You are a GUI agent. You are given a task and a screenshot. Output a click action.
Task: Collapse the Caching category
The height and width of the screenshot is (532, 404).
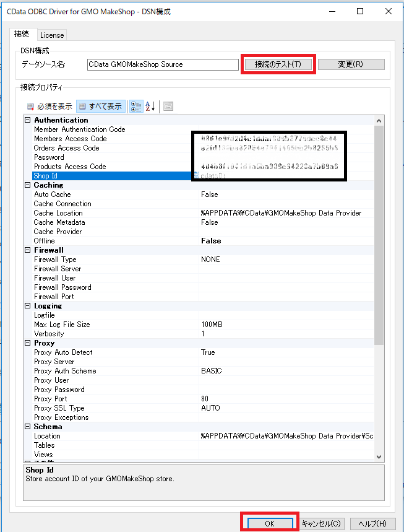pyautogui.click(x=28, y=185)
